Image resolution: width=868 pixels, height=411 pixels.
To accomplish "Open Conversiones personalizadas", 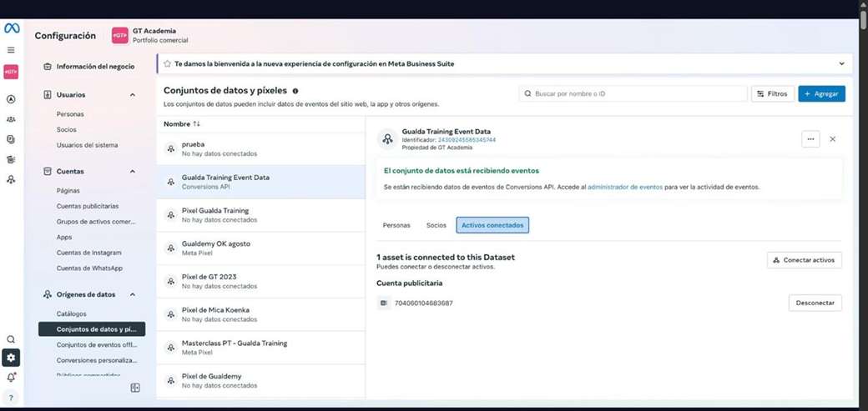I will tap(96, 360).
